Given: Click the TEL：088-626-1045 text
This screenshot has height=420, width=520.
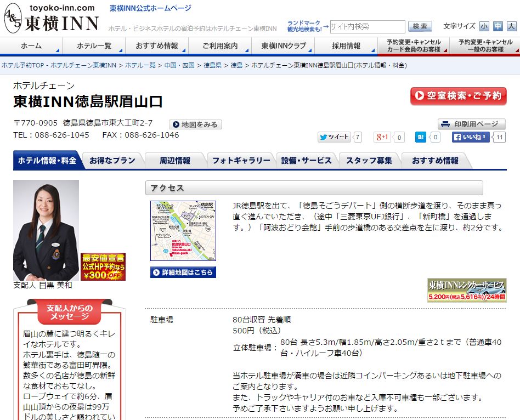Looking at the screenshot, I should [x=51, y=135].
